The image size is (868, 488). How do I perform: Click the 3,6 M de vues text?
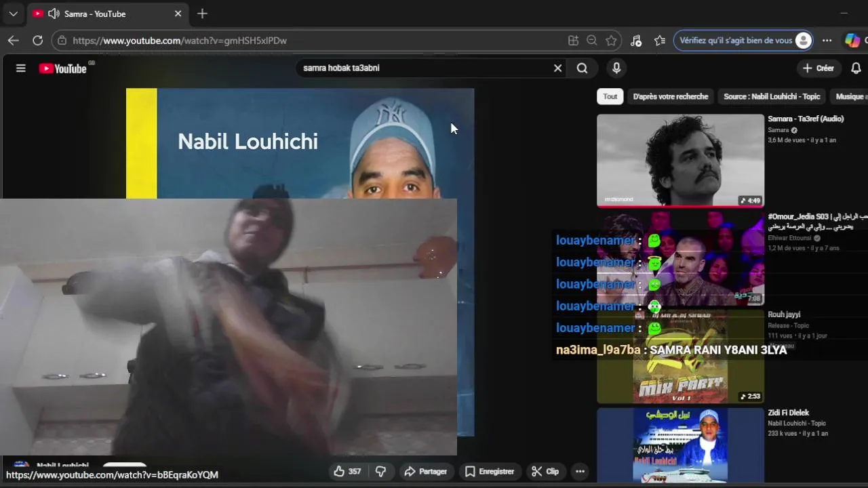click(x=786, y=140)
